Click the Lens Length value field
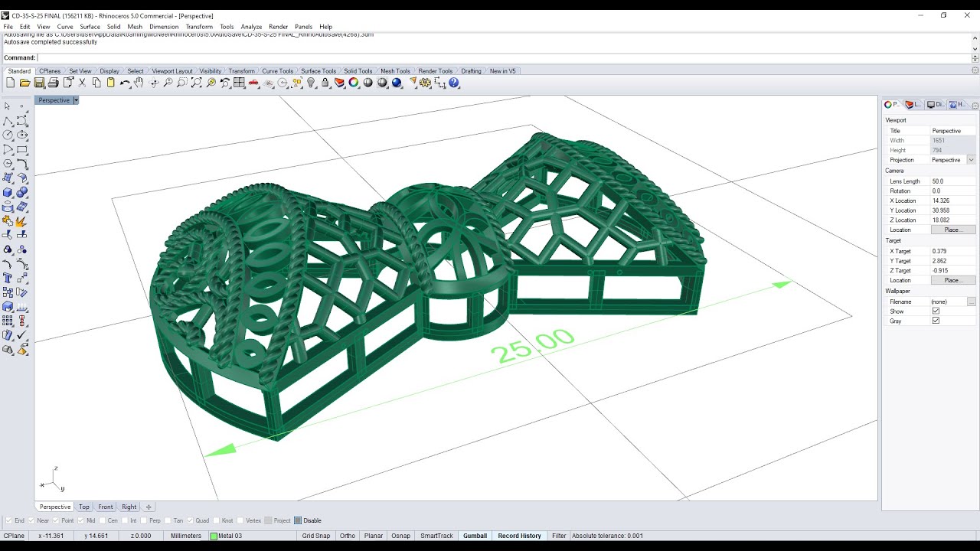Screen dimensions: 980x551 953,181
